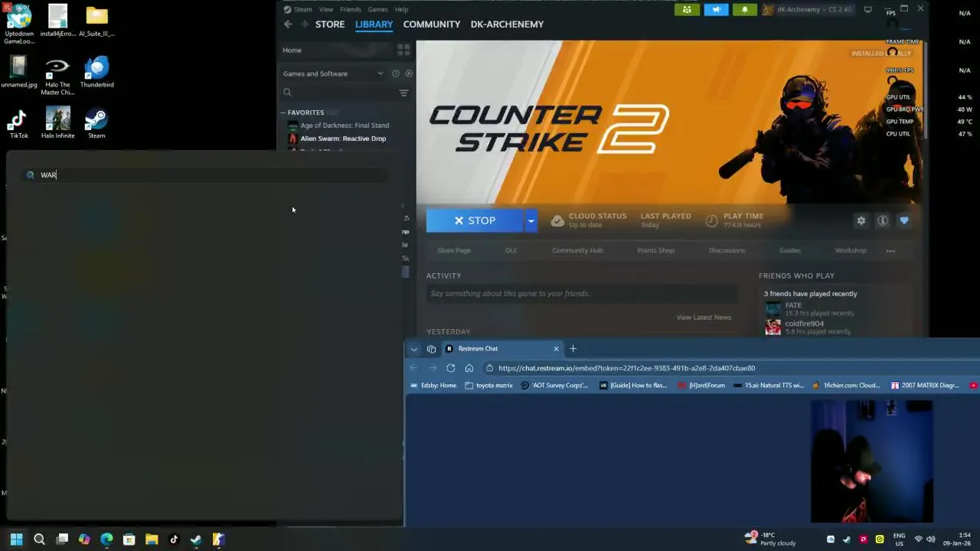The image size is (980, 551).
Task: Collapse the FAVORITES category
Action: coord(283,112)
